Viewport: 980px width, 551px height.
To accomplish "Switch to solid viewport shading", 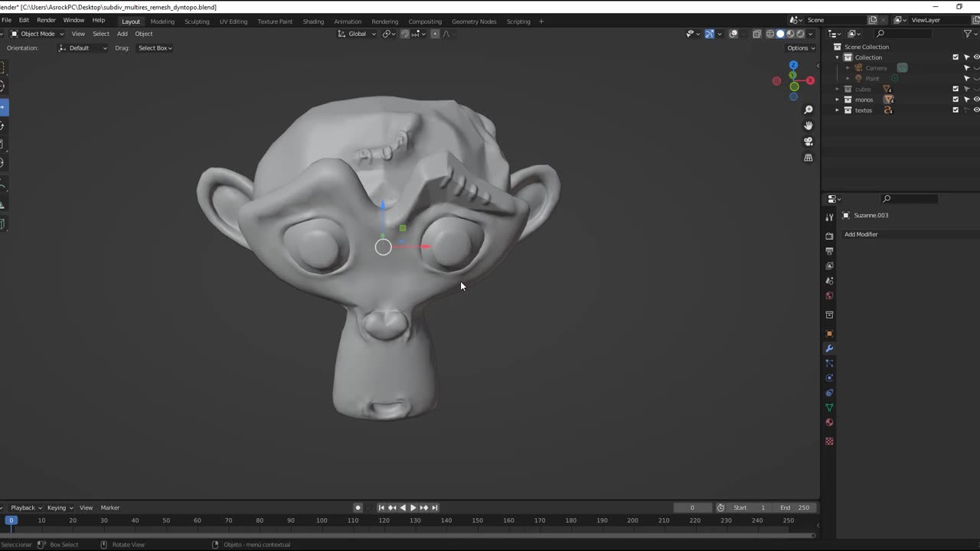I will point(780,34).
